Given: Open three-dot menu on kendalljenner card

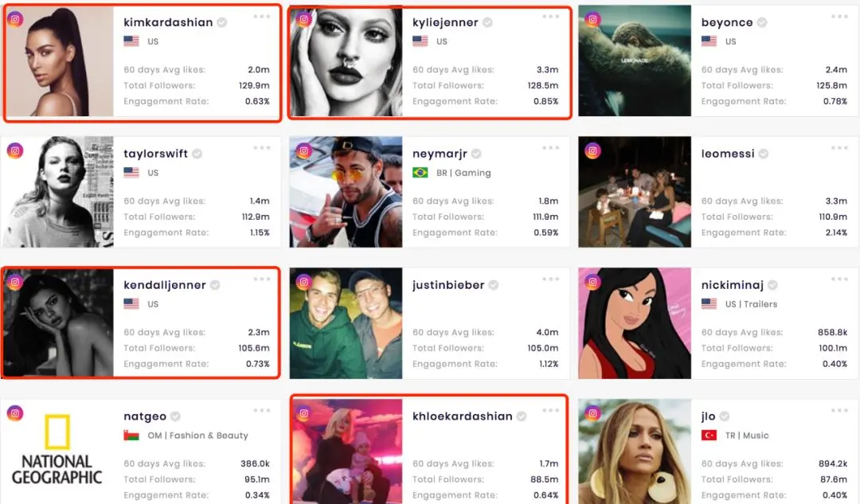Looking at the screenshot, I should pos(262,279).
